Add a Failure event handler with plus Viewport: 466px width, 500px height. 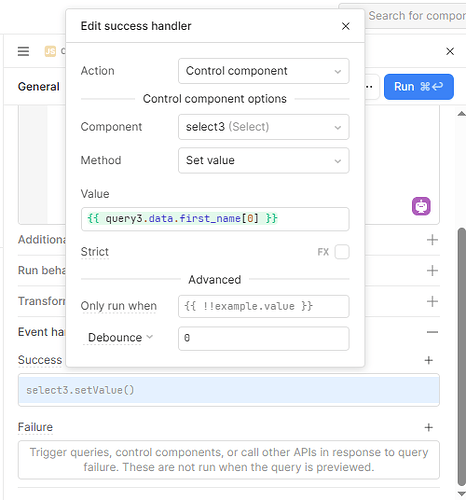(x=429, y=427)
